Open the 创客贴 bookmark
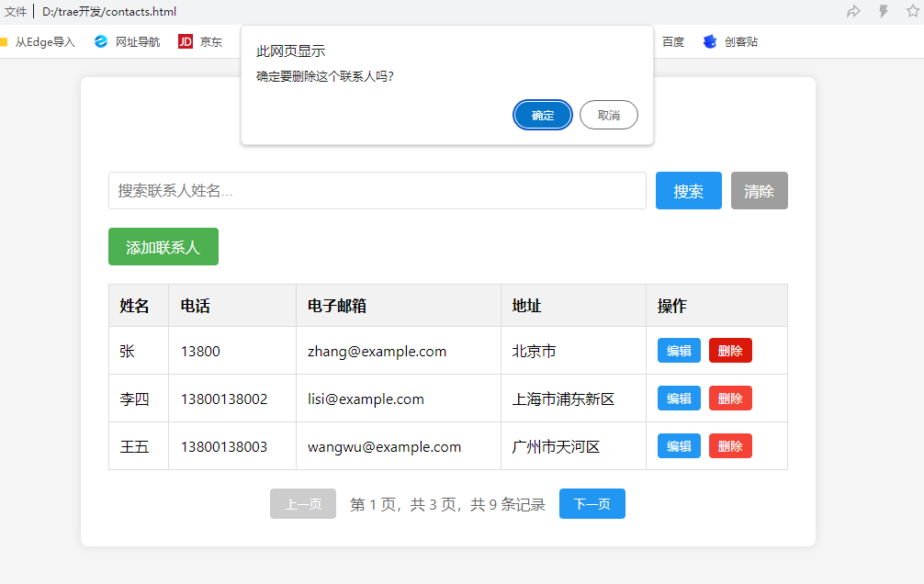The image size is (924, 584). 731,42
